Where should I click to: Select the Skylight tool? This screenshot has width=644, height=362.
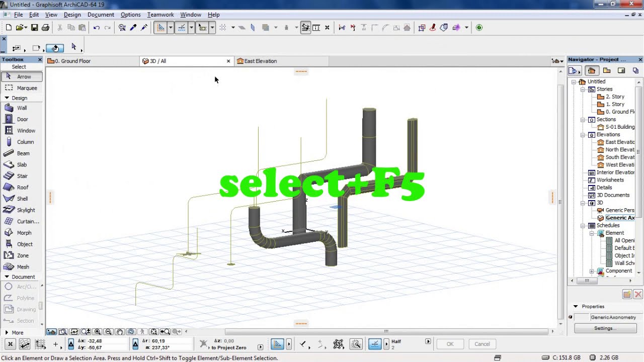[21, 210]
